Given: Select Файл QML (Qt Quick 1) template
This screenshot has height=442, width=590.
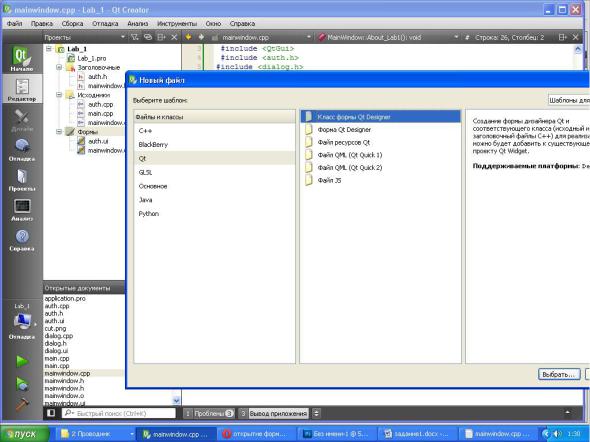Looking at the screenshot, I should click(x=380, y=155).
